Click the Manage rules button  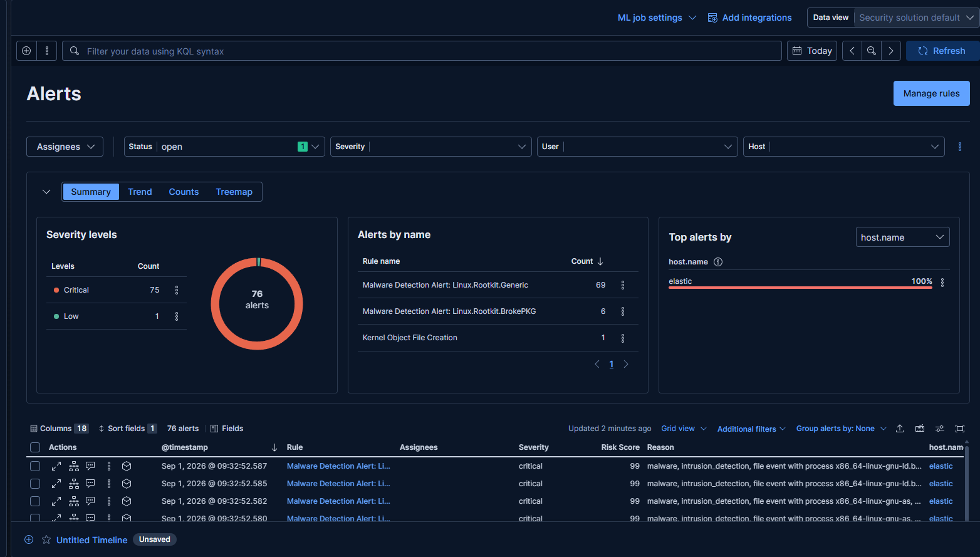[x=931, y=93]
